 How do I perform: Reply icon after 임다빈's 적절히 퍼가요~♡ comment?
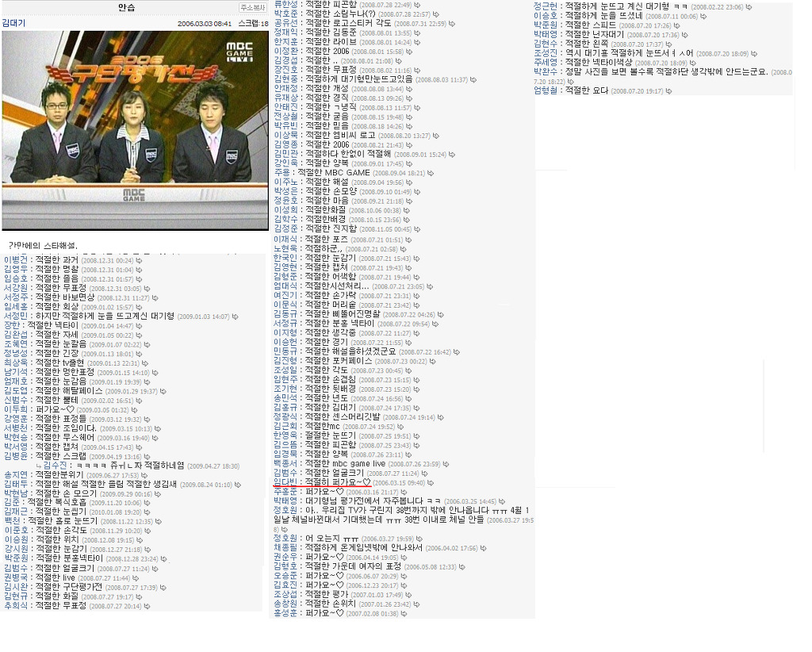[x=431, y=483]
